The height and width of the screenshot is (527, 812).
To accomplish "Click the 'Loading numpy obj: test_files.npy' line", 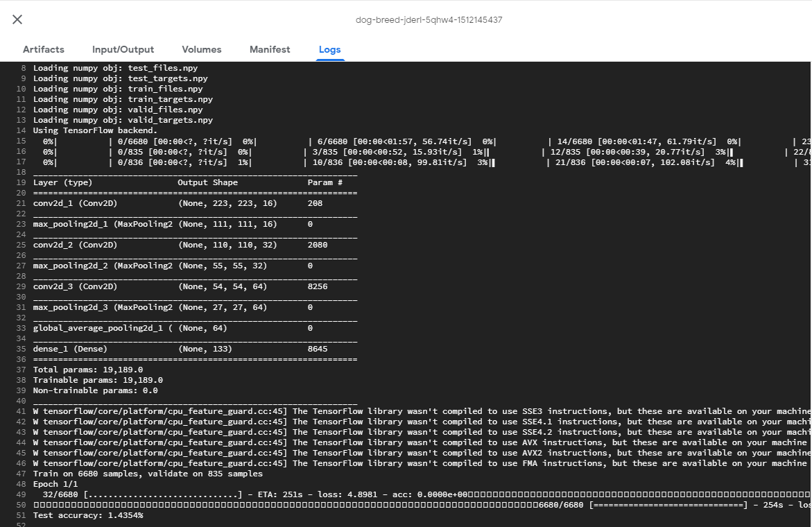I will pyautogui.click(x=115, y=68).
